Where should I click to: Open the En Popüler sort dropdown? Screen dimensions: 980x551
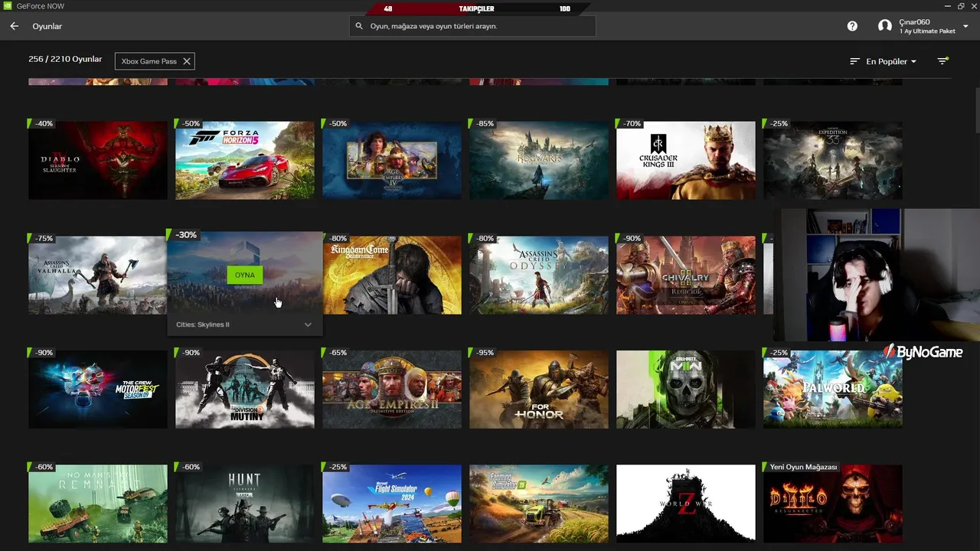point(891,61)
